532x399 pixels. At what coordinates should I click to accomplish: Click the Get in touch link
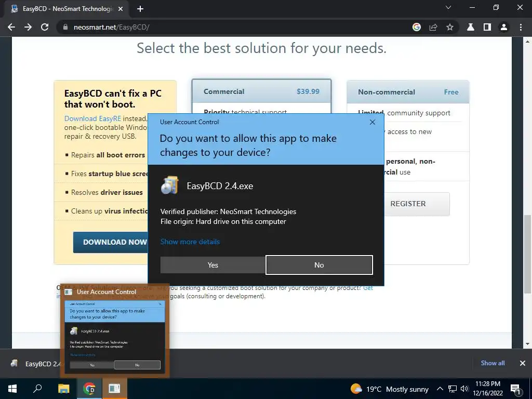point(368,288)
